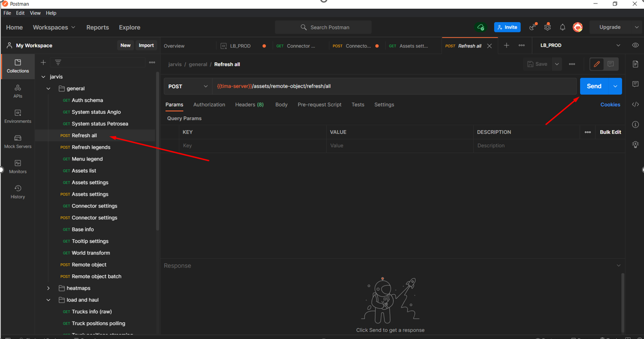Close the Refresh all tab
Screen dimensions: 644x339
[490, 46]
